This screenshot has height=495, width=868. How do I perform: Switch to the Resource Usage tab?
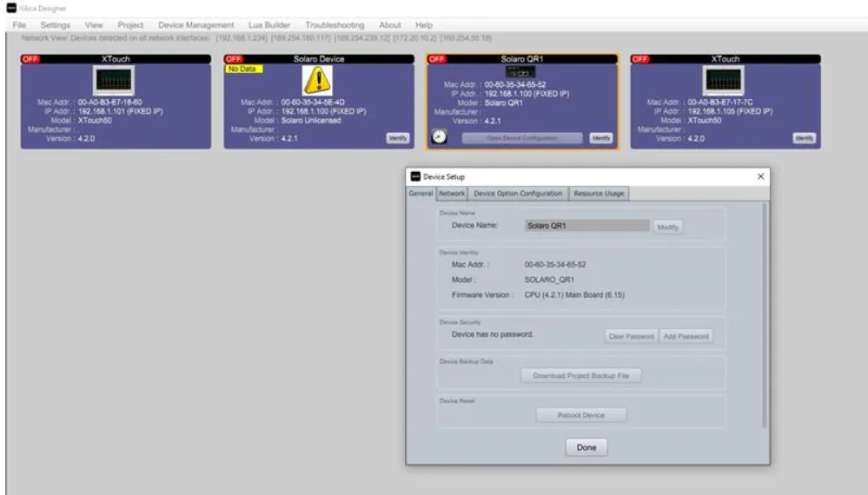(x=599, y=193)
